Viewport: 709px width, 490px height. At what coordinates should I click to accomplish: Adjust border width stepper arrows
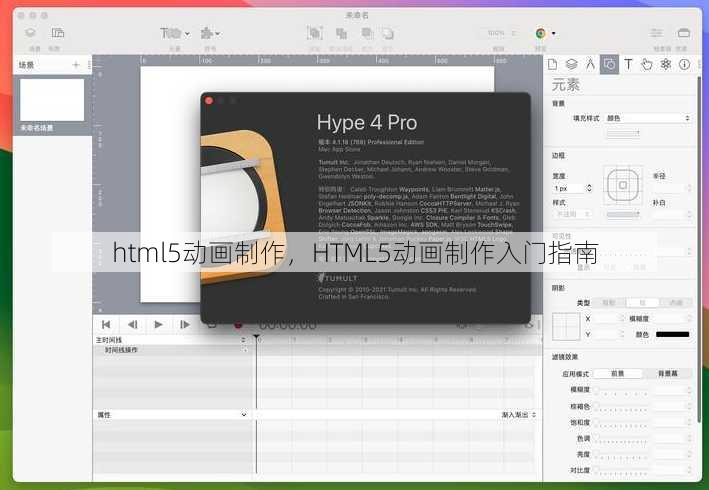(589, 188)
